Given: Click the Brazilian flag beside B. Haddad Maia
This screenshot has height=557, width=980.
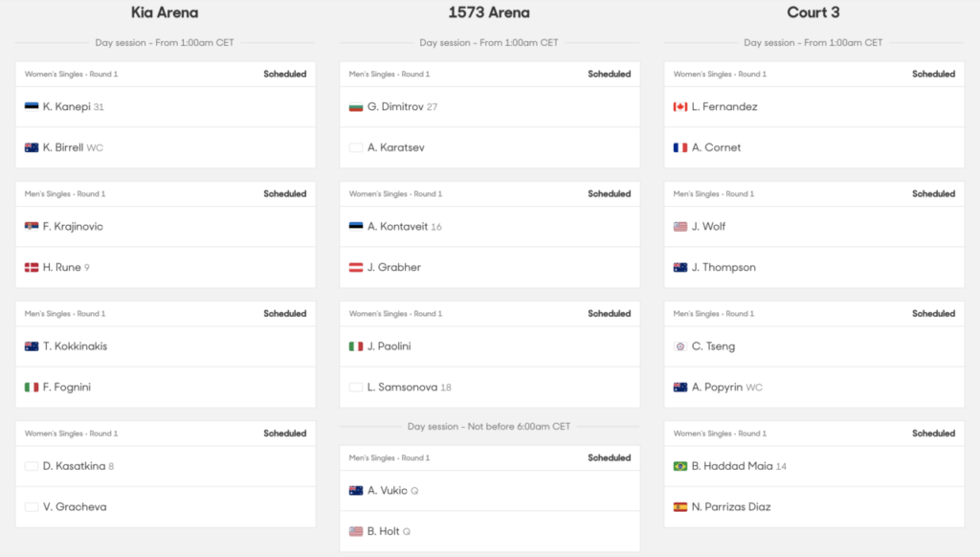Looking at the screenshot, I should [x=680, y=467].
